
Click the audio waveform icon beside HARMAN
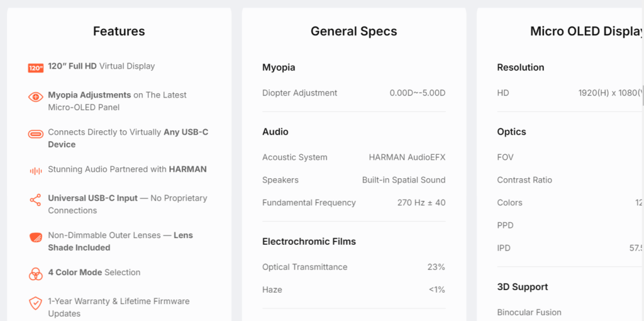(36, 171)
